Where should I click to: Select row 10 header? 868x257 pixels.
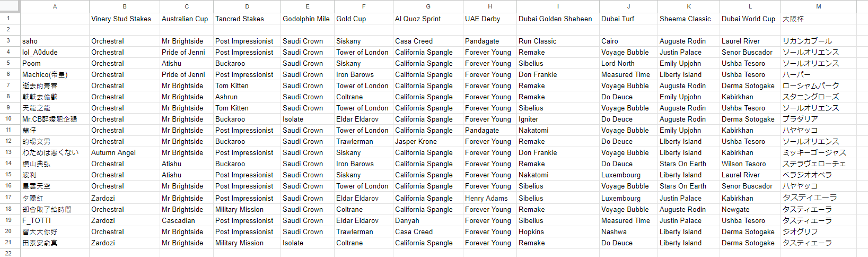click(8, 119)
